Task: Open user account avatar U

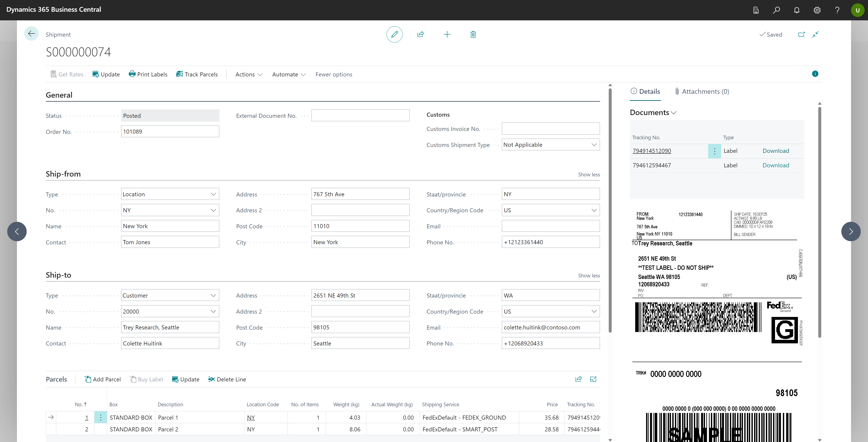Action: (858, 10)
